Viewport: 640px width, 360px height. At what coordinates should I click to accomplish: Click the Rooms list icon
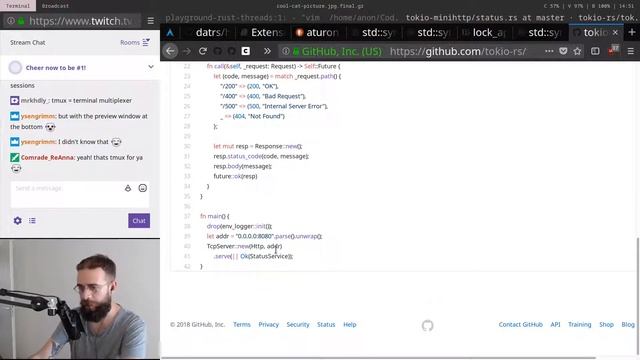click(x=146, y=42)
